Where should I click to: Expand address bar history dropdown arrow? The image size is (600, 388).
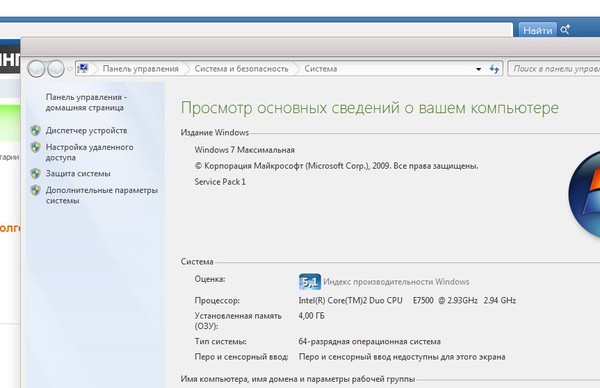tap(478, 69)
